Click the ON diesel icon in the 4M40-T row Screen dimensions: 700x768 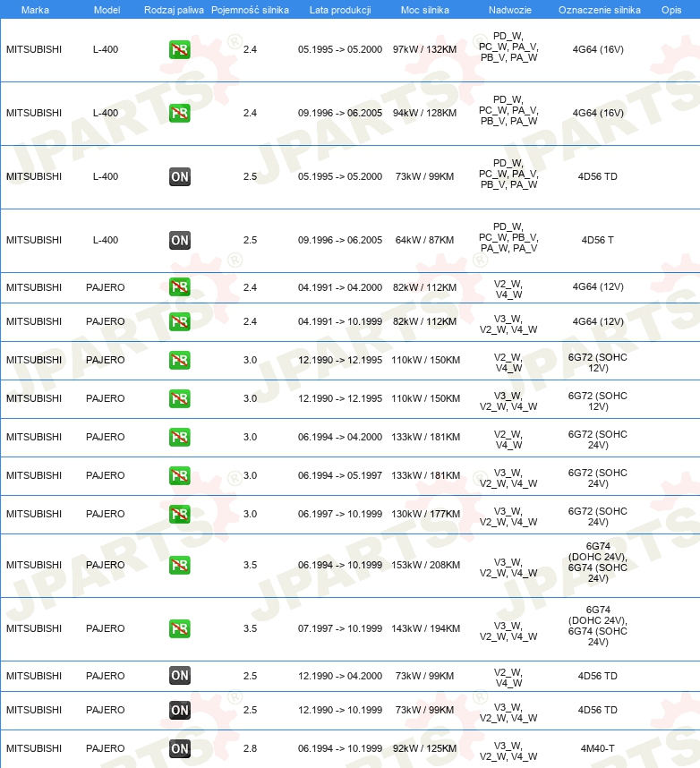[x=180, y=749]
